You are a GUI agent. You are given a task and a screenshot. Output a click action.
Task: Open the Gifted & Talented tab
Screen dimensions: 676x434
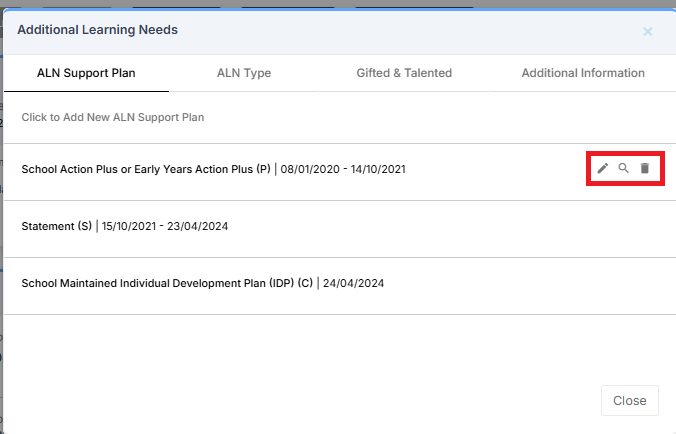pyautogui.click(x=404, y=73)
